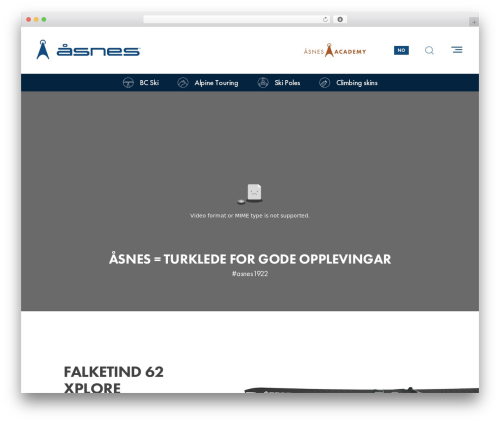Click the BC Ski icon
Image resolution: width=500 pixels, height=423 pixels.
coord(128,82)
